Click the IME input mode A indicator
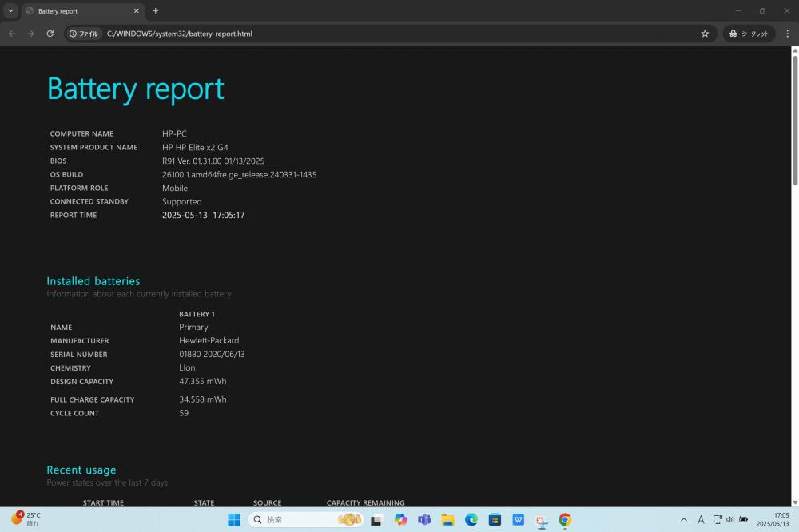 coord(701,520)
